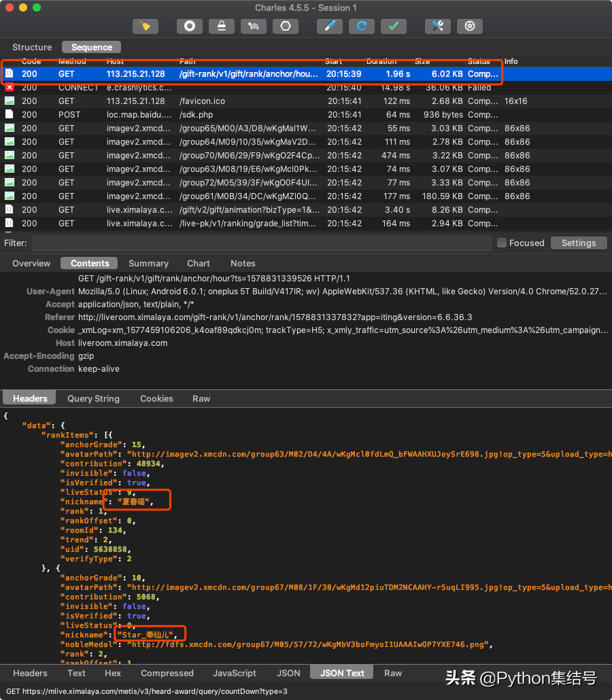
Task: Show response Raw tab at bottom
Action: point(392,673)
